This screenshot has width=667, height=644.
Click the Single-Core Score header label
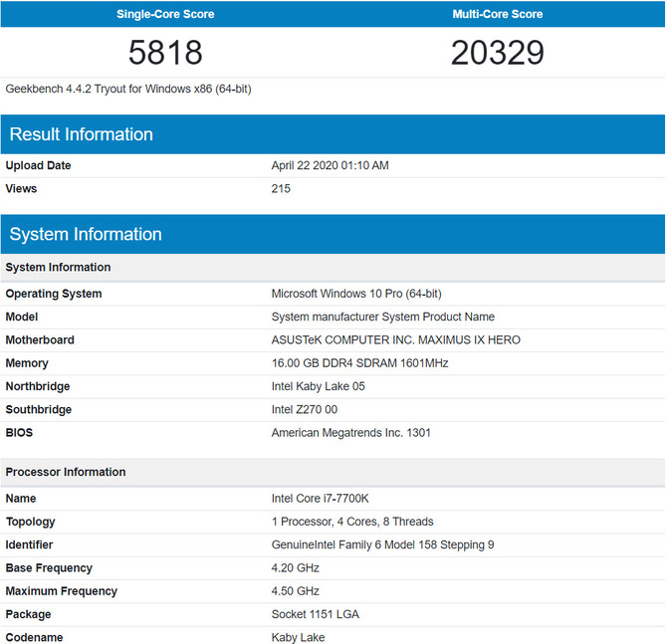(x=165, y=14)
